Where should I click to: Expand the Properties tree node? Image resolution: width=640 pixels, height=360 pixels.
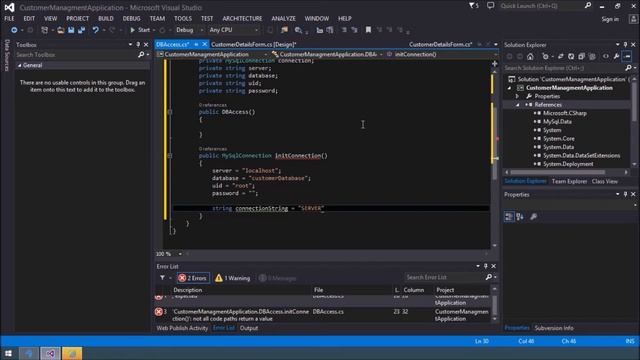point(518,96)
